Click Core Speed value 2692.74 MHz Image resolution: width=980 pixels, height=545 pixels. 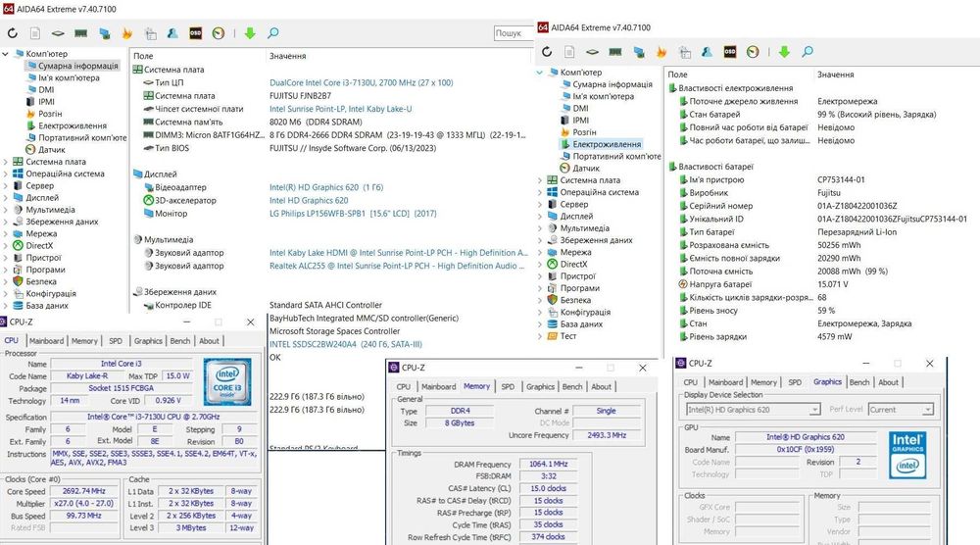pyautogui.click(x=84, y=491)
